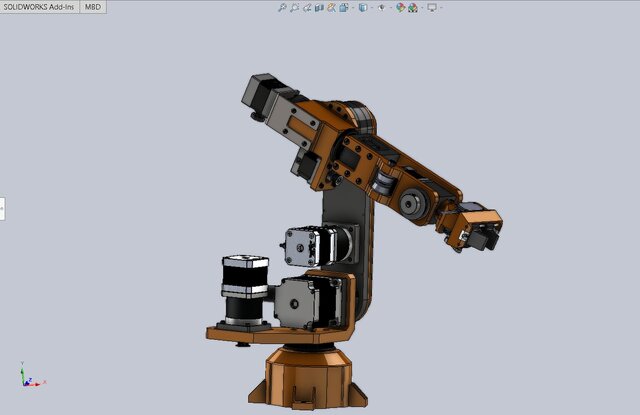
Task: Click the Edit Appearance color sphere
Action: pyautogui.click(x=400, y=7)
